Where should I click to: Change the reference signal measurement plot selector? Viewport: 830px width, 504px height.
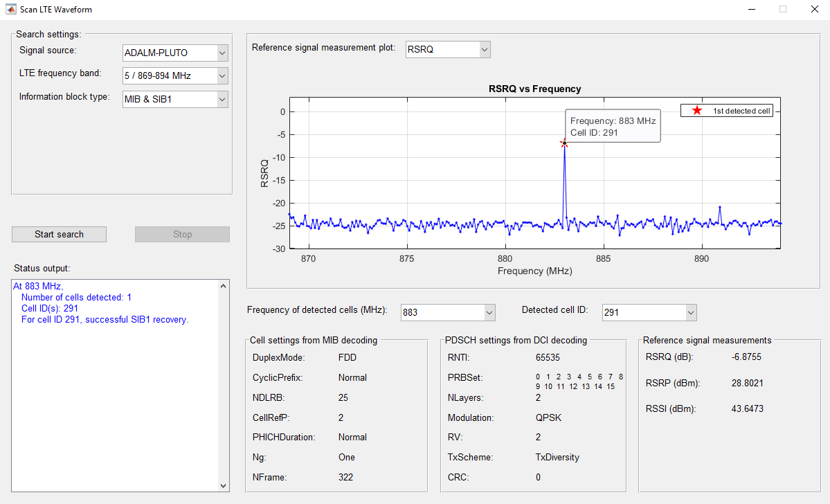[x=448, y=49]
